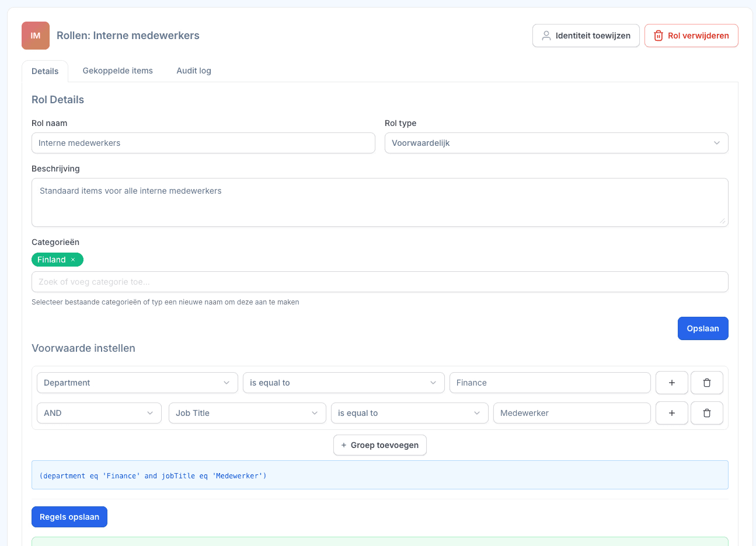The image size is (756, 546).
Task: Click Groep toevoegen button
Action: (380, 445)
